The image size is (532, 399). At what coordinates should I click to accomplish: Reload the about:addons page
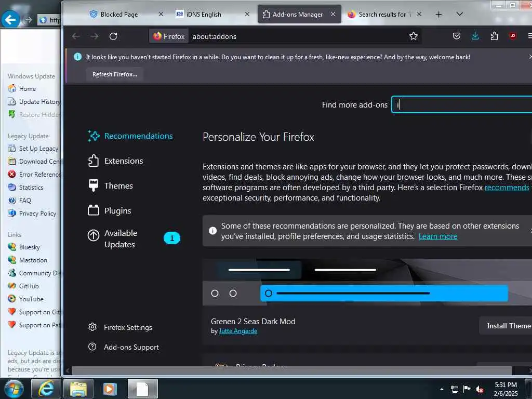(x=113, y=36)
